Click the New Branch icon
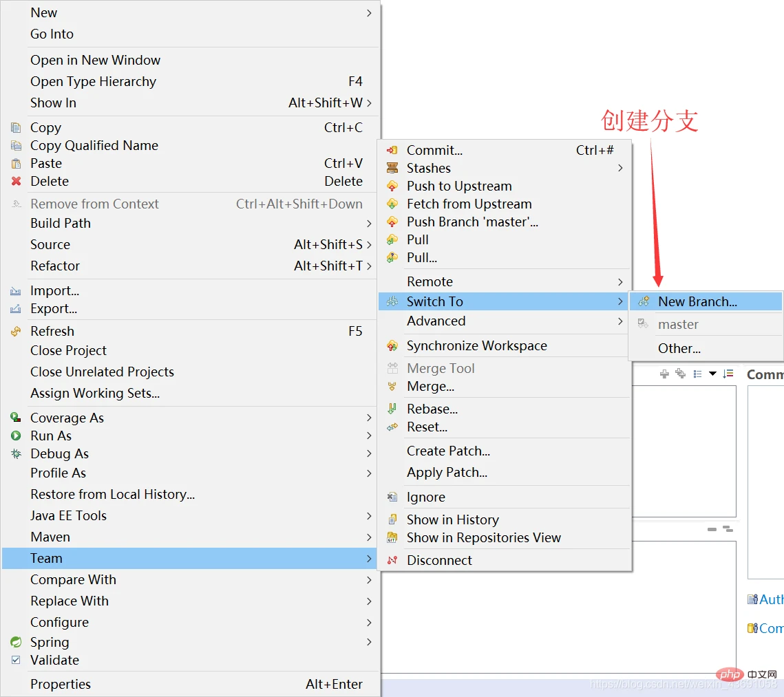 (644, 301)
